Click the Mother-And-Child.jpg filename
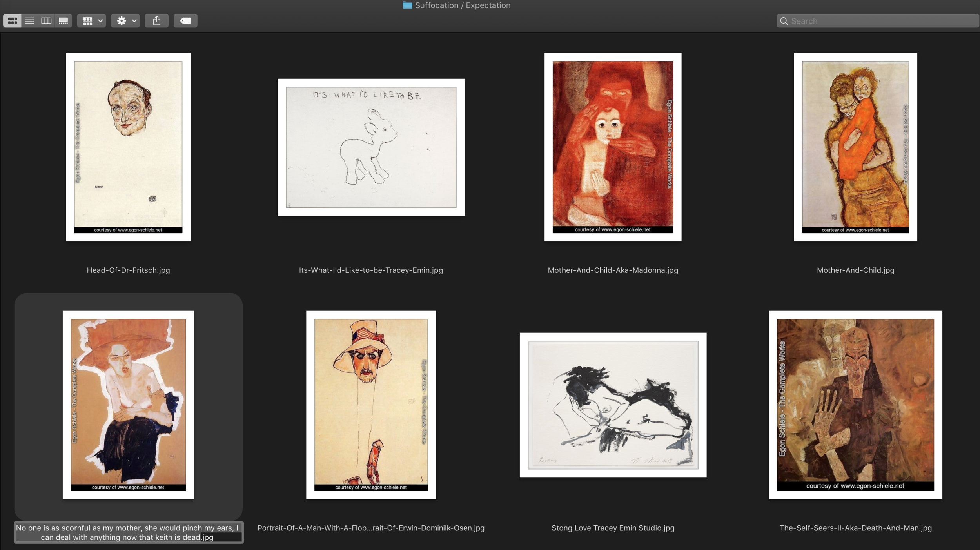Image resolution: width=980 pixels, height=550 pixels. (x=855, y=270)
